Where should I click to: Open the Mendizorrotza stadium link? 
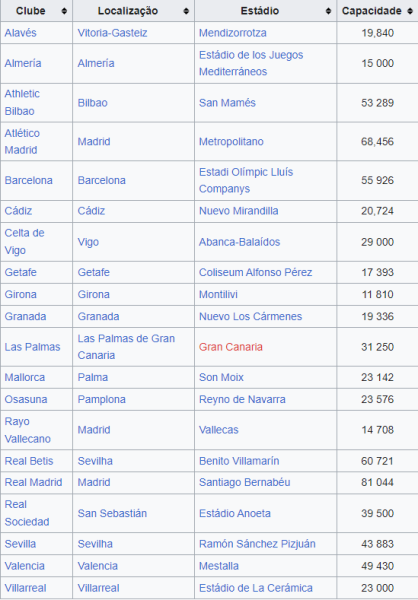(x=233, y=33)
